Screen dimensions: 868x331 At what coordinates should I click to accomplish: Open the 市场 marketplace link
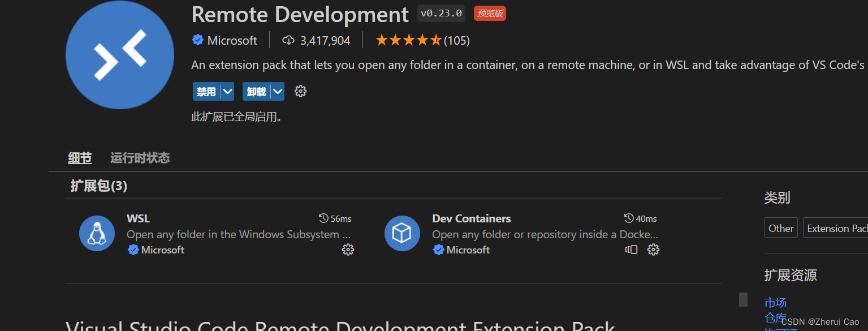[775, 302]
